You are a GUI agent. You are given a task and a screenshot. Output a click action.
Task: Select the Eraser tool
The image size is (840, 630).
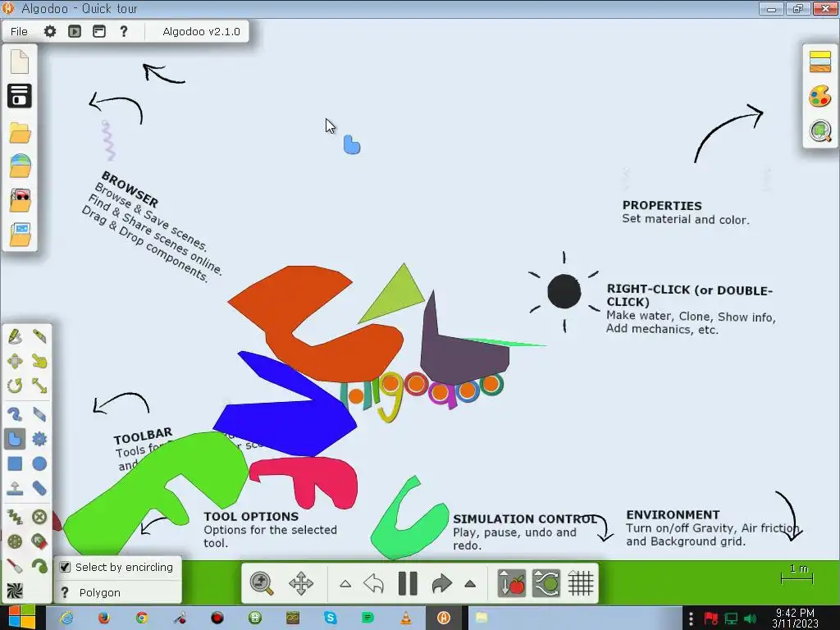[x=39, y=414]
